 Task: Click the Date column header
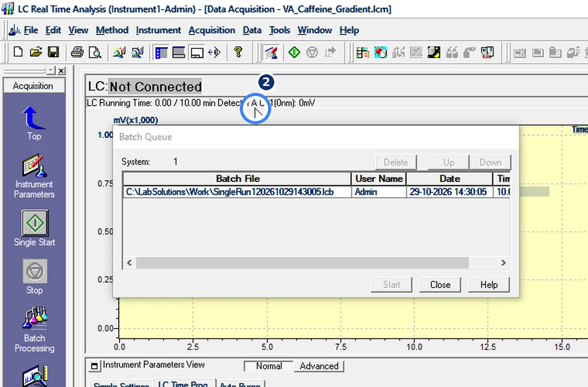point(449,179)
